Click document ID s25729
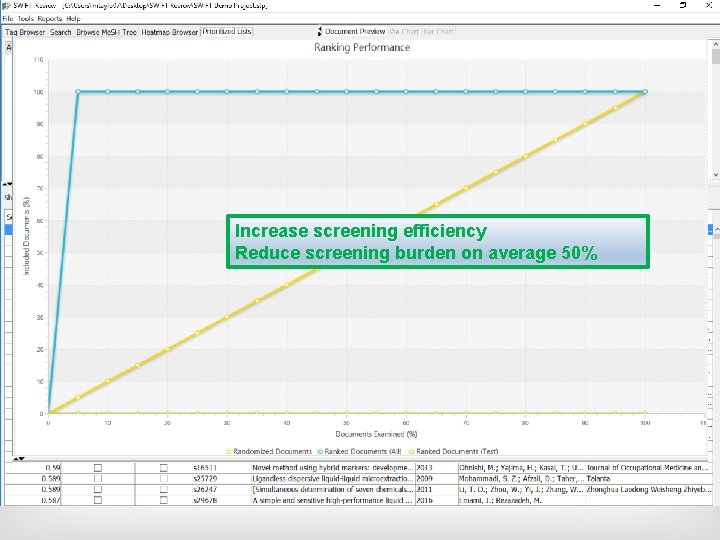The image size is (720, 540). pos(205,478)
